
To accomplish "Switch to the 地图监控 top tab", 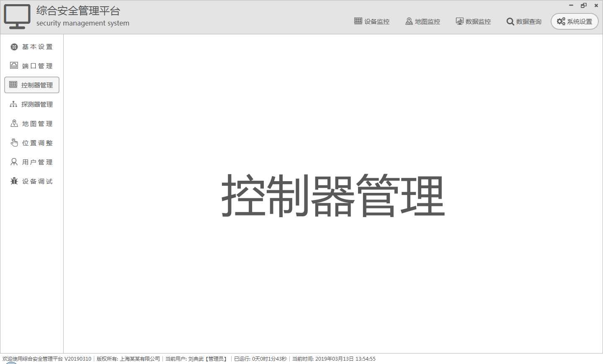I will [x=423, y=21].
